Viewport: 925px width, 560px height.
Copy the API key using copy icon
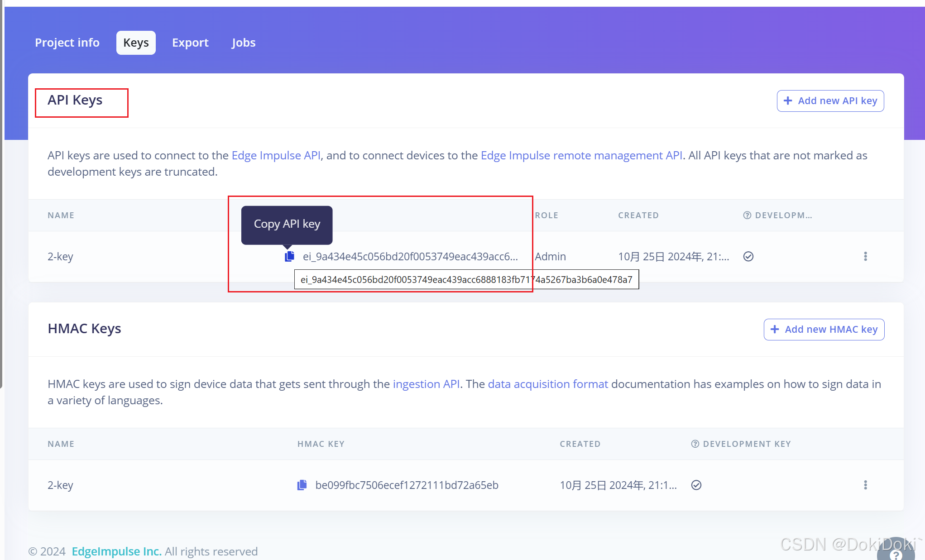289,257
